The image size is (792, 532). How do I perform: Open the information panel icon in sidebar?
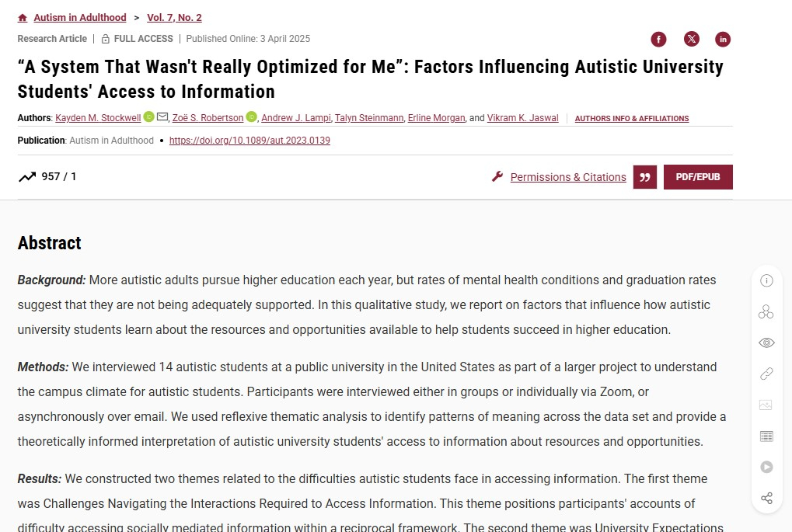(x=766, y=281)
